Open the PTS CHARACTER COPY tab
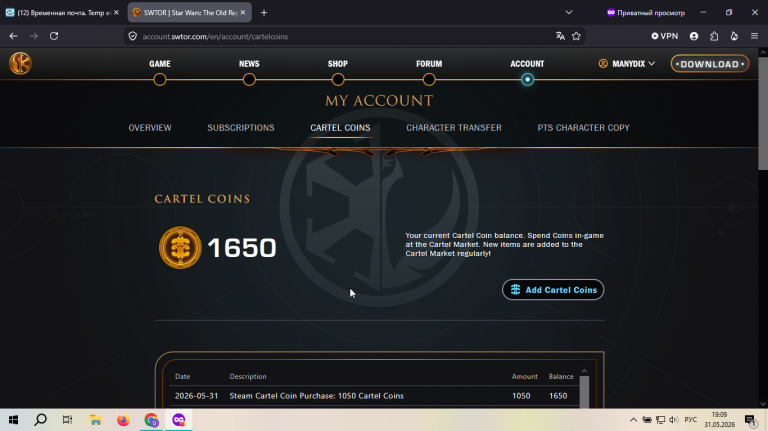The image size is (768, 431). tap(583, 128)
